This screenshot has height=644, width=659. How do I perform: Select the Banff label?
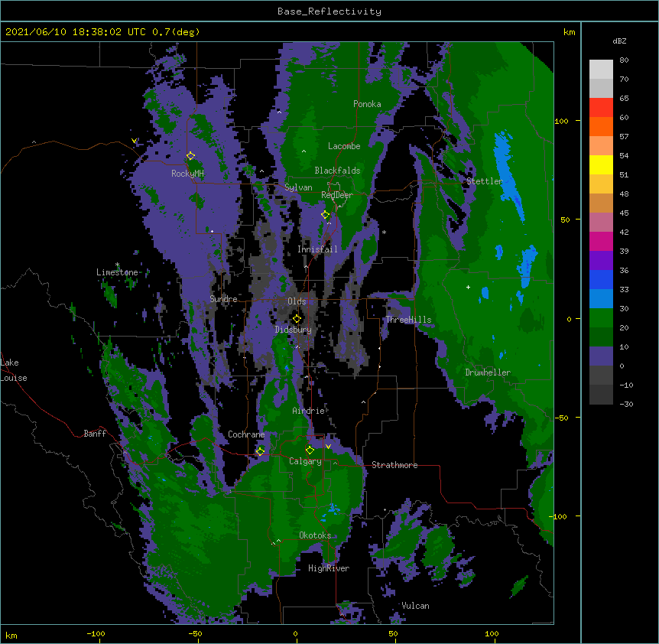[x=95, y=434]
